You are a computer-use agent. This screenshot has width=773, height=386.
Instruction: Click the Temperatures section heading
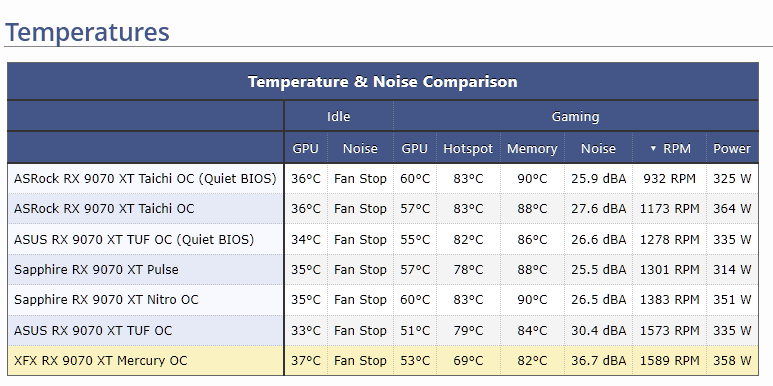(87, 32)
